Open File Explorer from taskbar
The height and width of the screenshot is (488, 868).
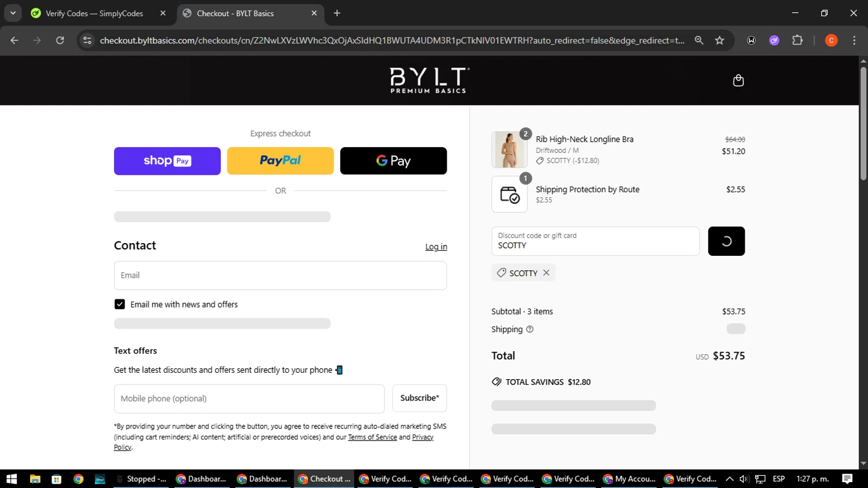pyautogui.click(x=35, y=479)
